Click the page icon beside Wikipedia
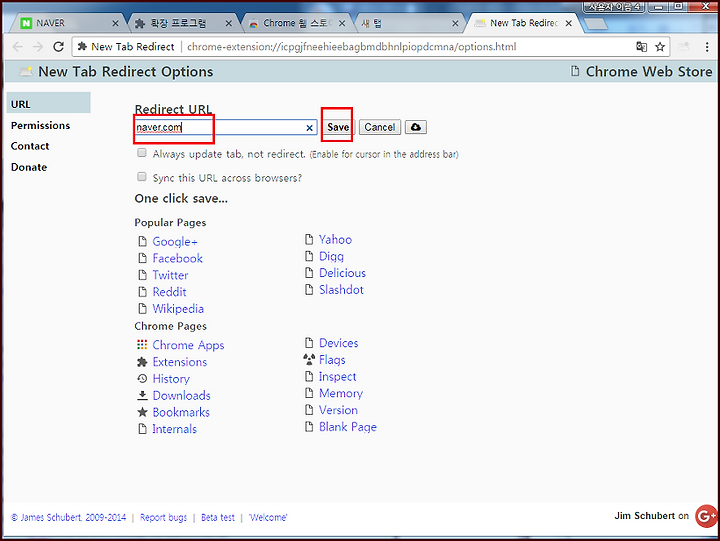The width and height of the screenshot is (720, 541). (142, 308)
